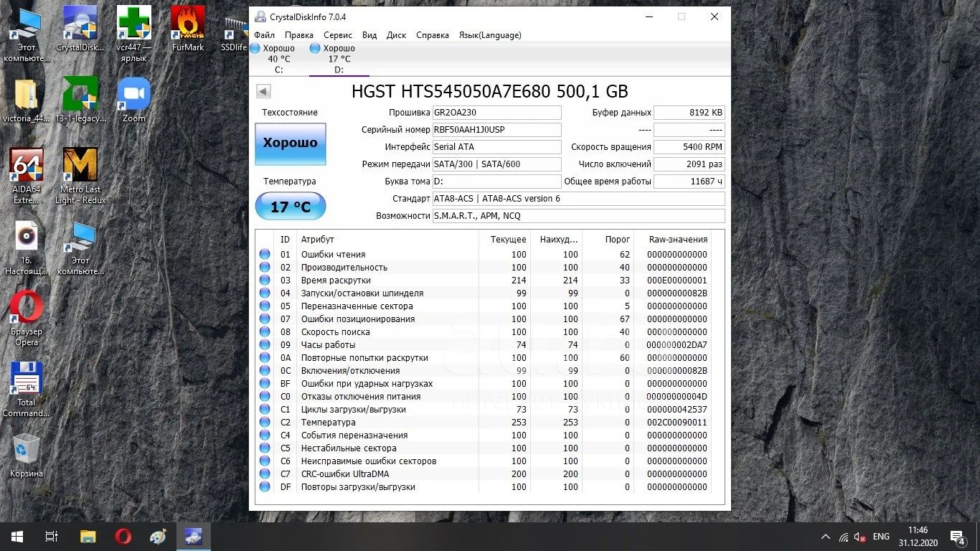Click the serial number field RBF50AAH1J0USP
Viewport: 980px width, 551px height.
(496, 130)
